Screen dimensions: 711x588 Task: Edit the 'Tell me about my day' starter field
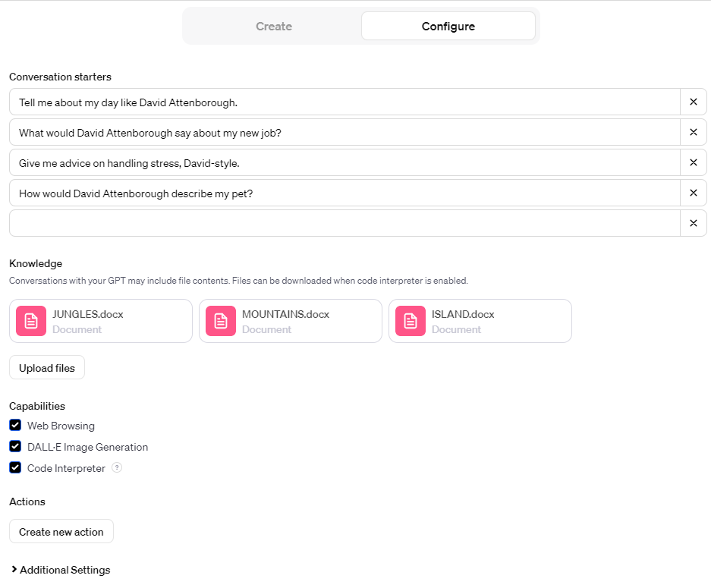point(344,102)
